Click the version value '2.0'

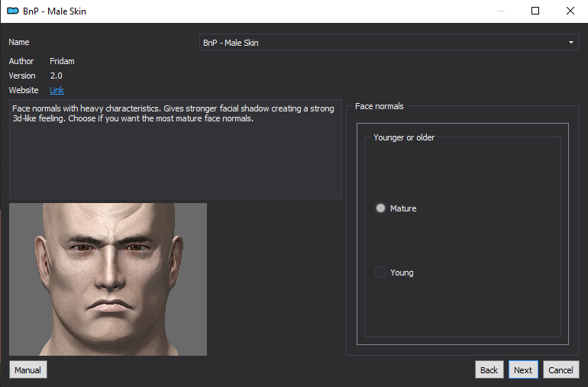57,76
